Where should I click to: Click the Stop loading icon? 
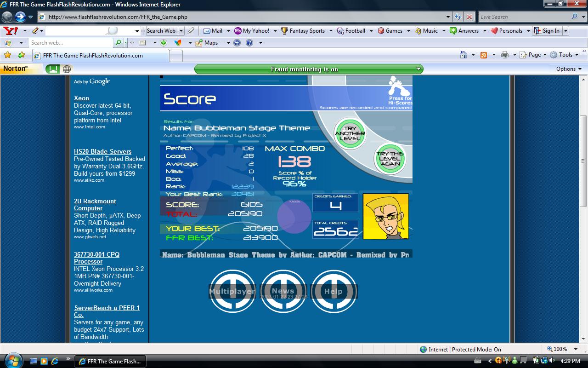click(x=469, y=17)
